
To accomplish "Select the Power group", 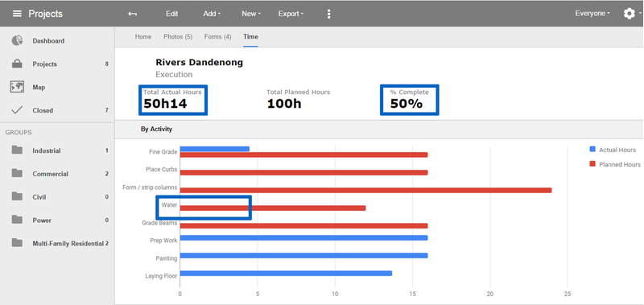I will coord(42,221).
